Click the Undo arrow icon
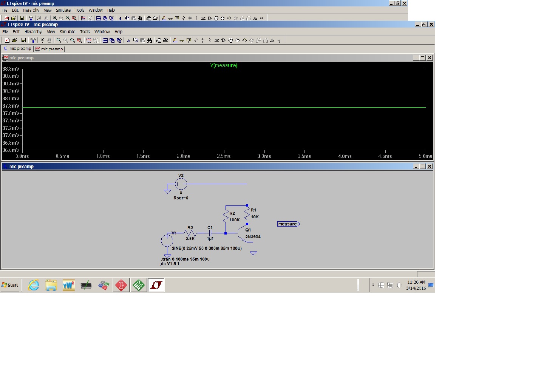The width and height of the screenshot is (544, 392). click(x=244, y=40)
